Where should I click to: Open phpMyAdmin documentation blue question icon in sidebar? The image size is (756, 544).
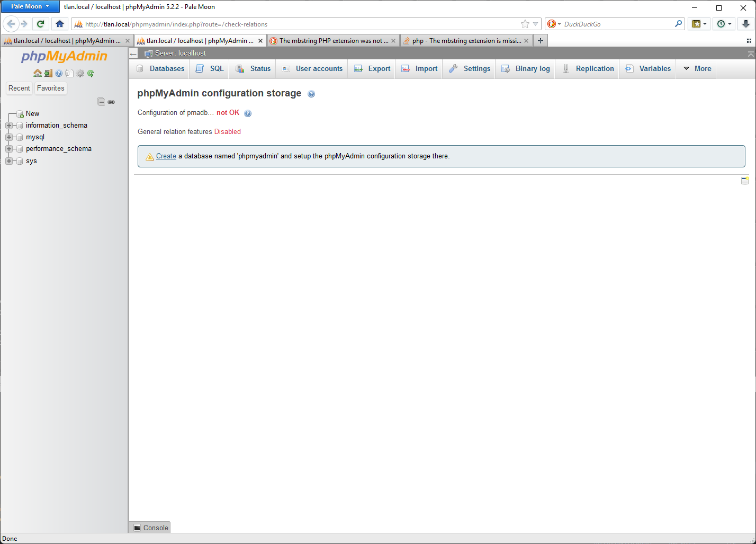click(x=59, y=73)
